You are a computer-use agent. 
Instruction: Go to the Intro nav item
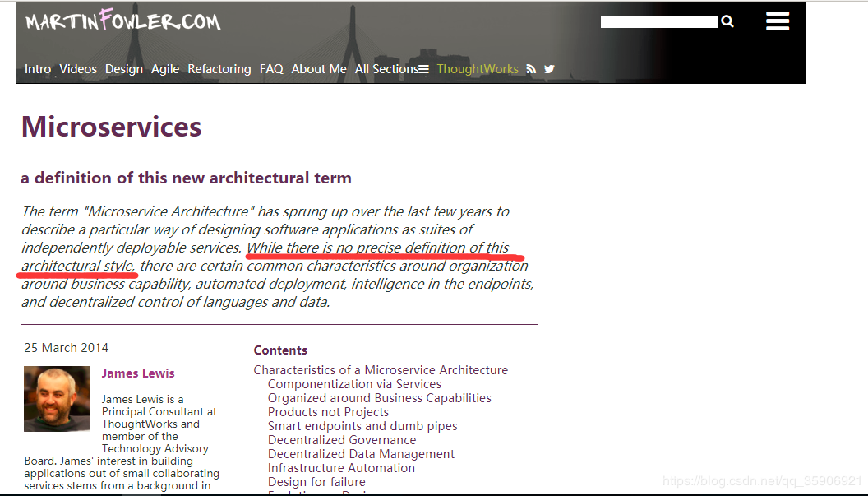[38, 69]
